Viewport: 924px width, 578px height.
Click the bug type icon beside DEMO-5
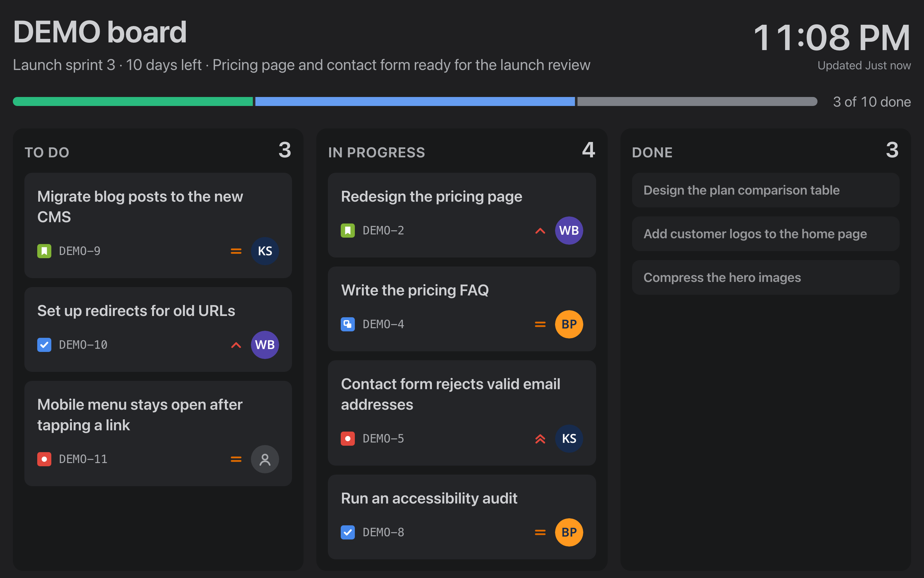(348, 438)
